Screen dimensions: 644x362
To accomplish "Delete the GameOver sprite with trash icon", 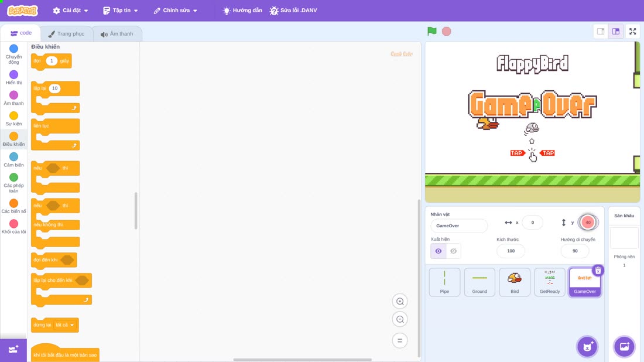I will pyautogui.click(x=598, y=271).
